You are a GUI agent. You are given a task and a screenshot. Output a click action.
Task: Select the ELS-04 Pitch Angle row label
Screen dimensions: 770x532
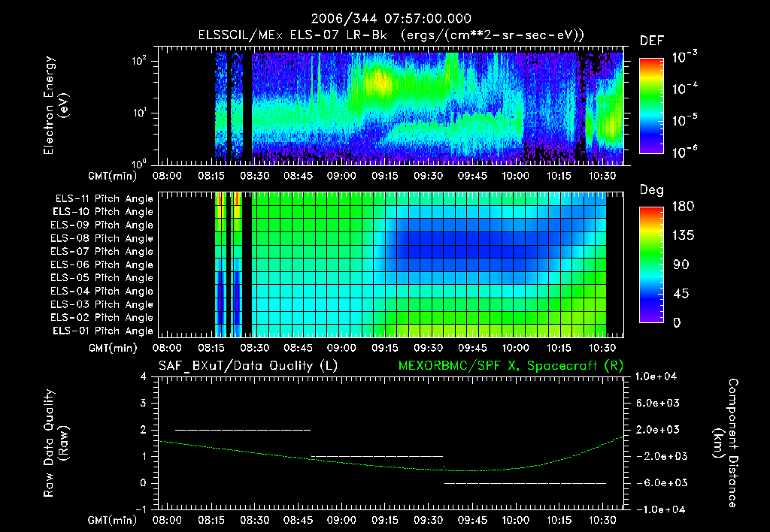[x=102, y=292]
